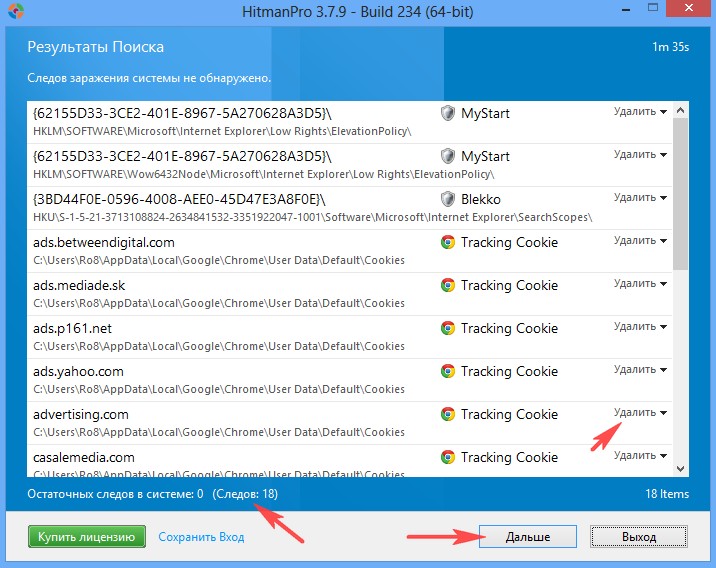Click the results list scrollbar thumb
The width and height of the screenshot is (716, 568).
[x=680, y=194]
